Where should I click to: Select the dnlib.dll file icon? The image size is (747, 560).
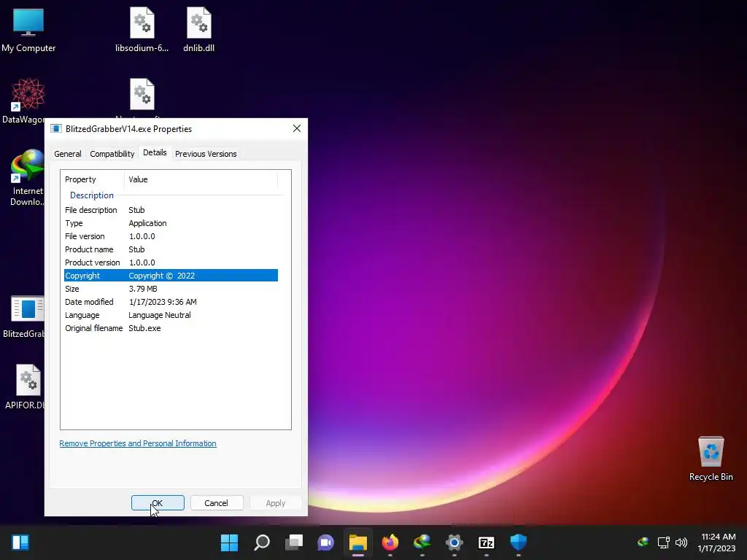(x=198, y=29)
